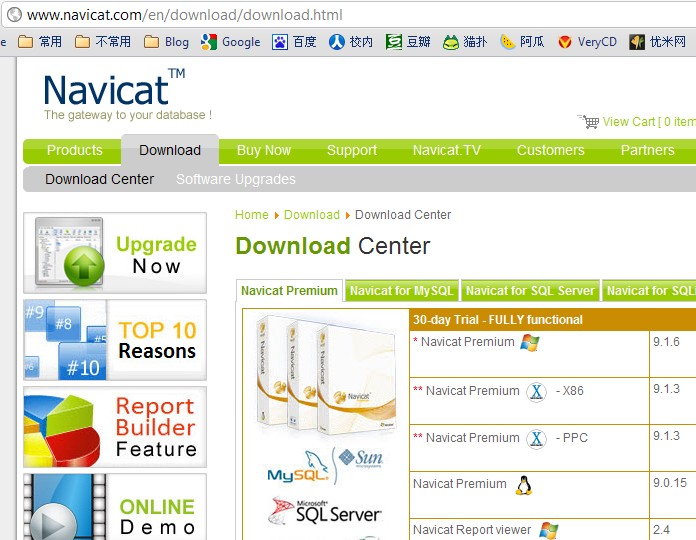Open the View Cart link
The image size is (696, 540).
(x=649, y=122)
